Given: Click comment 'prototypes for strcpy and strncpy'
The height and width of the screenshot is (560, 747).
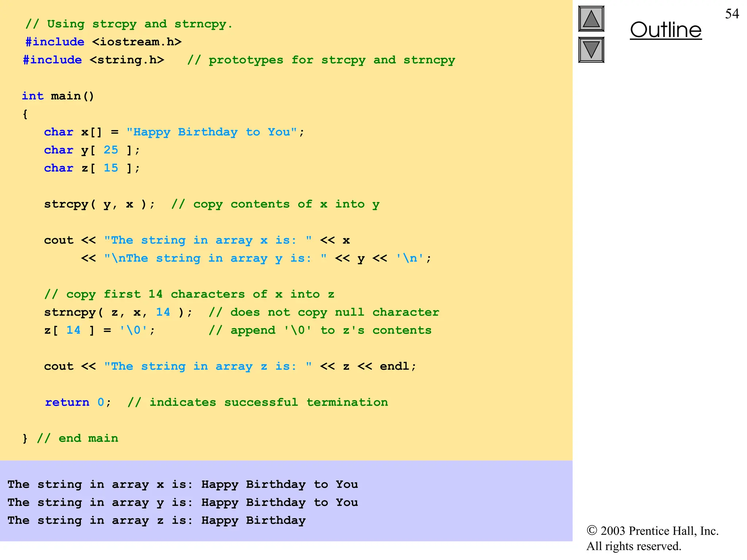Looking at the screenshot, I should (x=321, y=60).
